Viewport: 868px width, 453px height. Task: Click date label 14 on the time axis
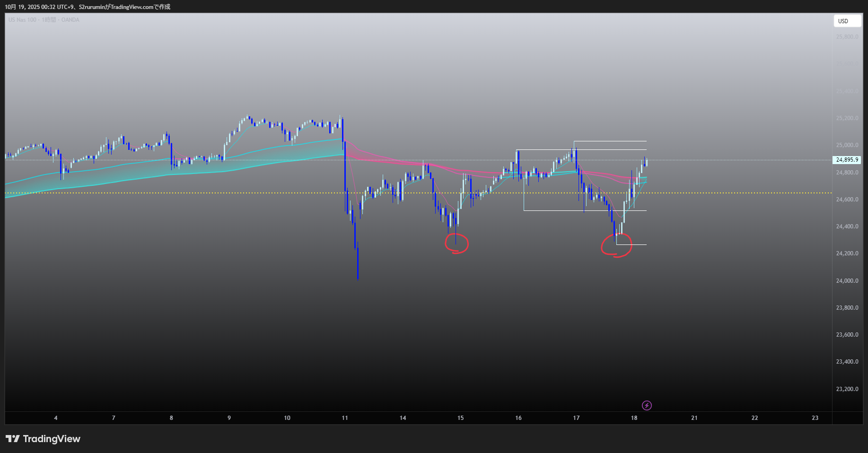pos(403,418)
